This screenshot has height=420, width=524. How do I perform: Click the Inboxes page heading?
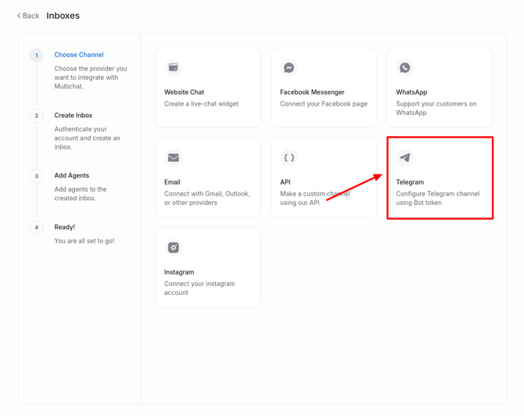coord(63,16)
